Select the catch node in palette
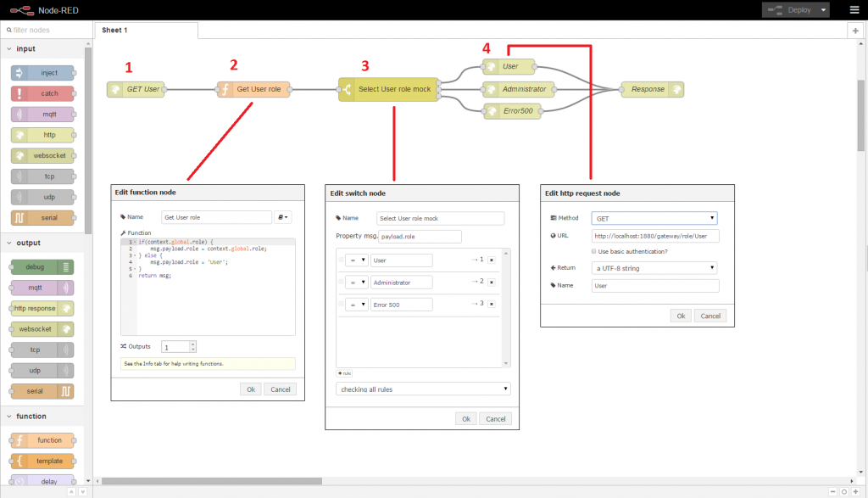Image resolution: width=868 pixels, height=498 pixels. click(x=43, y=93)
